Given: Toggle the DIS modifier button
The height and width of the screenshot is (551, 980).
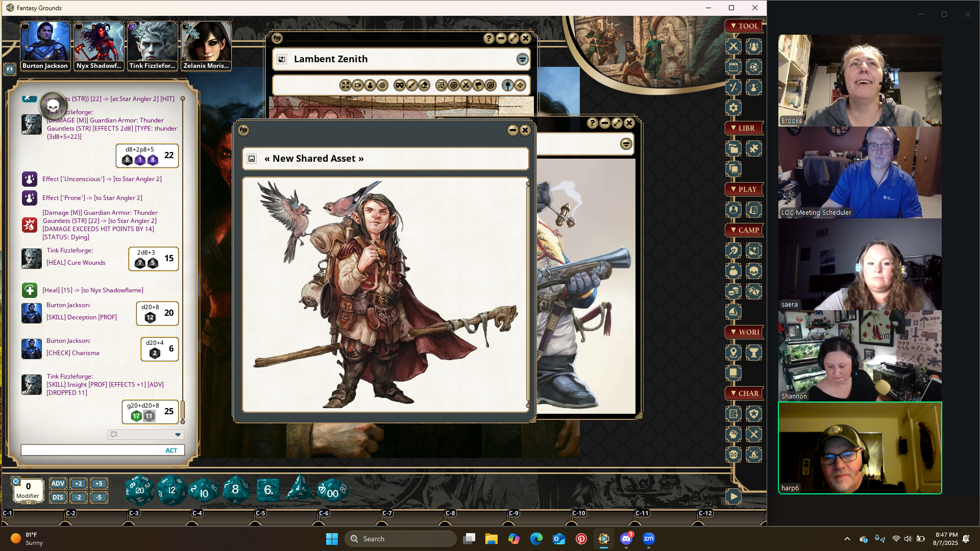Looking at the screenshot, I should click(x=58, y=497).
